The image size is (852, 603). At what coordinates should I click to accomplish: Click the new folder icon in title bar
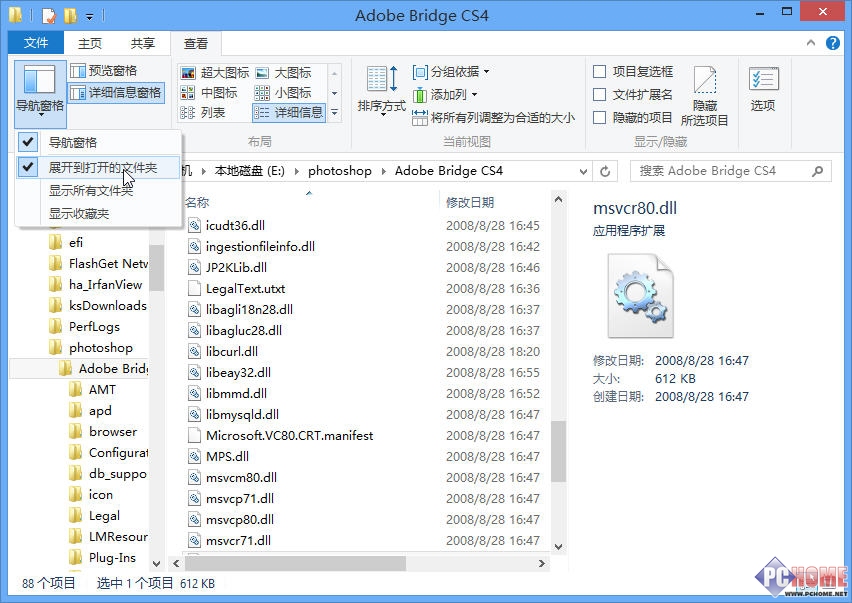(71, 16)
